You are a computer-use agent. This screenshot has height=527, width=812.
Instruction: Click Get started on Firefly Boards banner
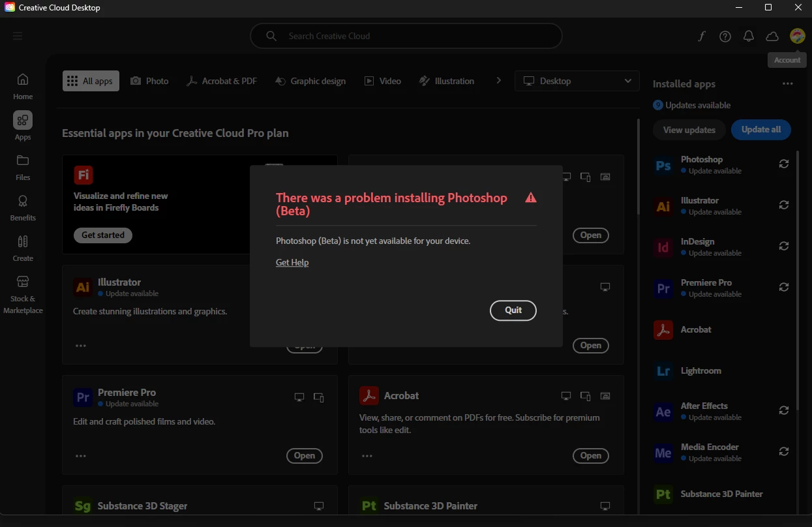(x=103, y=235)
